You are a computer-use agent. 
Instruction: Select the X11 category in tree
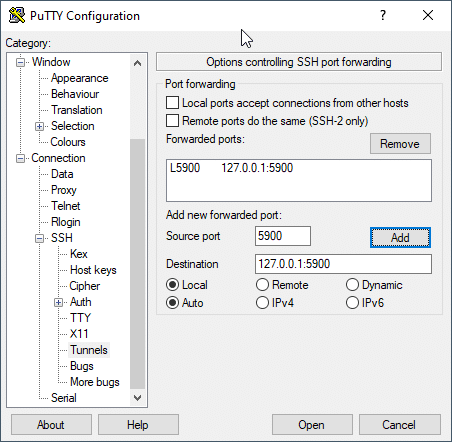pos(79,334)
